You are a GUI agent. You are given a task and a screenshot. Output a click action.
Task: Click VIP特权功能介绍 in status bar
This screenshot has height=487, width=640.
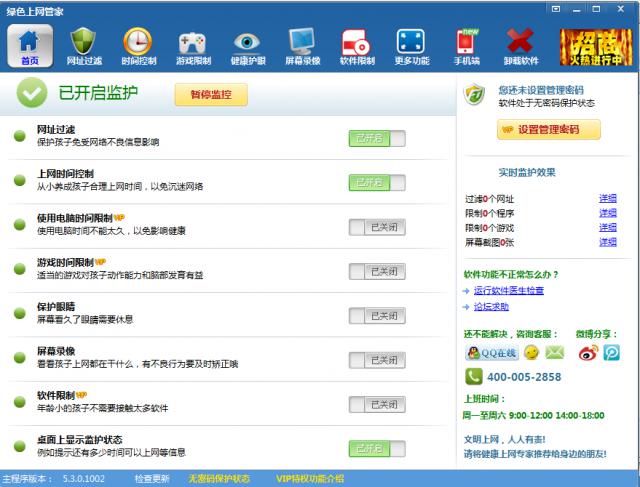point(310,479)
